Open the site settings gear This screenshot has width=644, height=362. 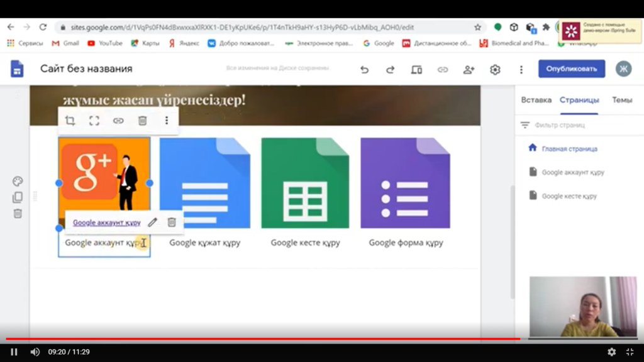pos(495,69)
